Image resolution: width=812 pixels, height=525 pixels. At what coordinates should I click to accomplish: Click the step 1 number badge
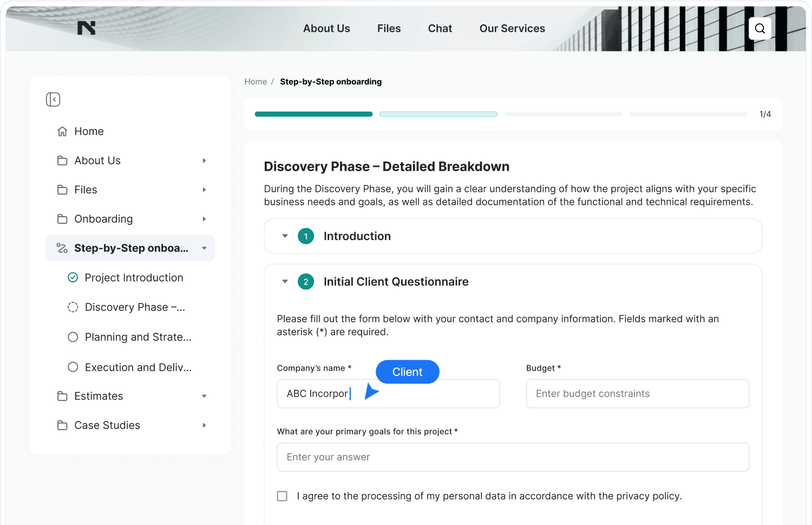[x=306, y=236]
